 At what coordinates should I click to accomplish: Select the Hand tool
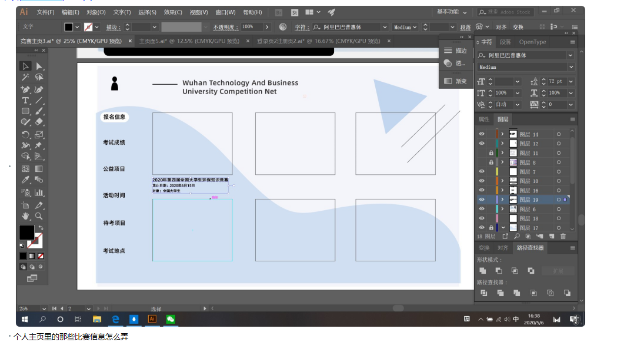(x=25, y=216)
